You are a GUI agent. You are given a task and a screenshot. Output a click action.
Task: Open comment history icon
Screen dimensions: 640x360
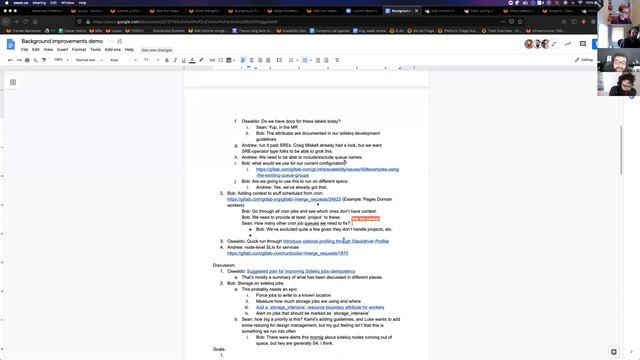click(x=582, y=44)
